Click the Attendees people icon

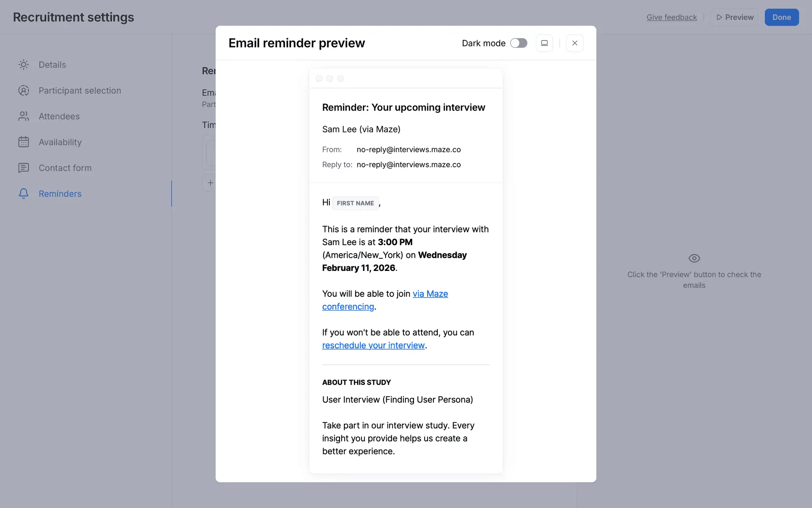(24, 116)
